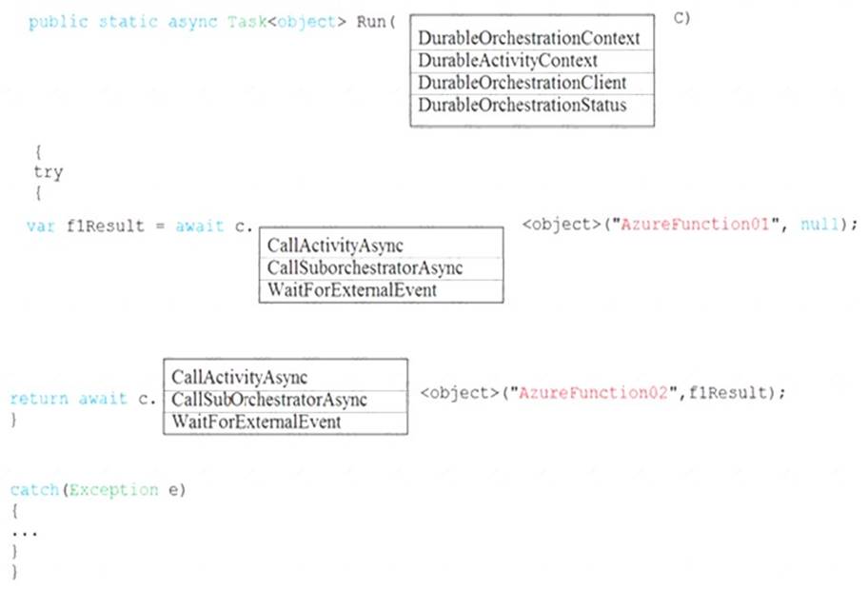The image size is (868, 589).
Task: Select the DurableOrchestrationStatus option
Action: coord(522,105)
